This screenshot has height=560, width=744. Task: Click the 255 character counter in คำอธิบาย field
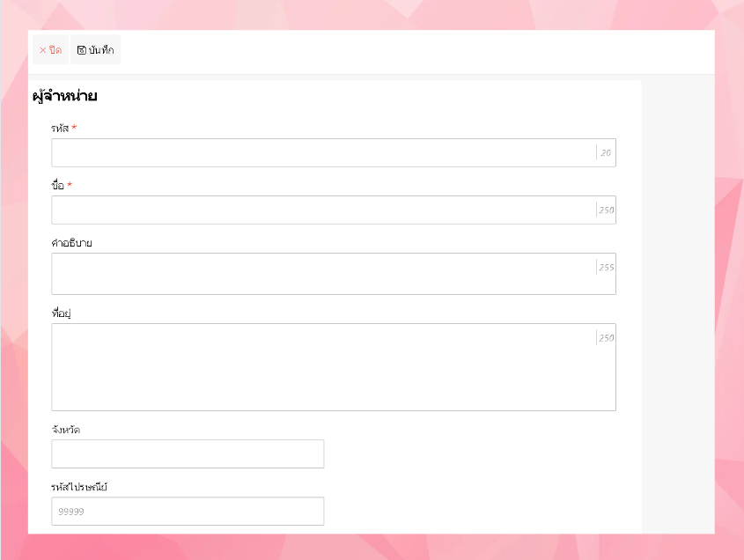click(x=606, y=268)
